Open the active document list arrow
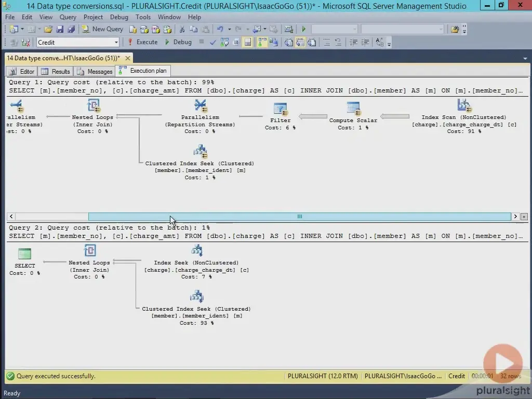The width and height of the screenshot is (532, 399). (525, 58)
